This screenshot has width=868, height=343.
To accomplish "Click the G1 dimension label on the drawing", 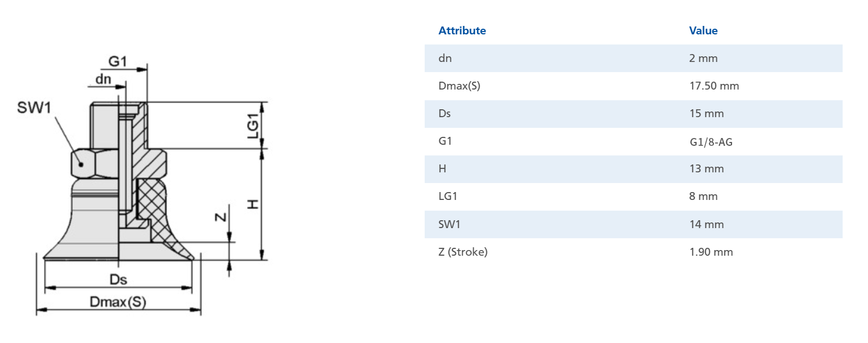I will 117,61.
